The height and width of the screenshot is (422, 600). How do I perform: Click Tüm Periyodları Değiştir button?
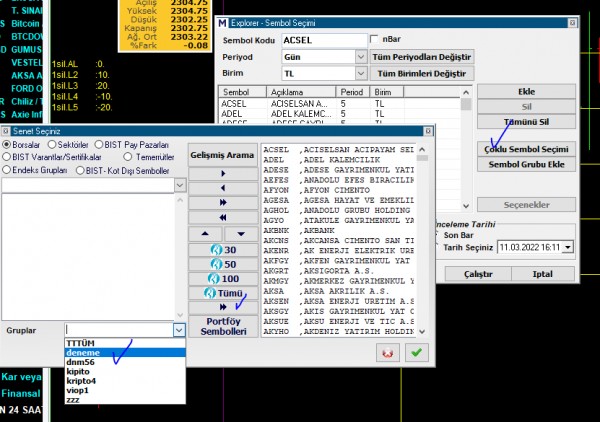click(422, 57)
